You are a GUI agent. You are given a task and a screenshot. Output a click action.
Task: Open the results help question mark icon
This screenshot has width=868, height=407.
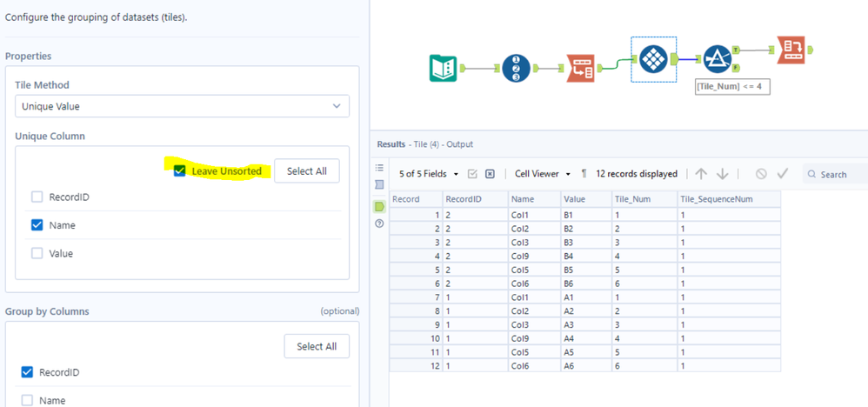point(379,224)
